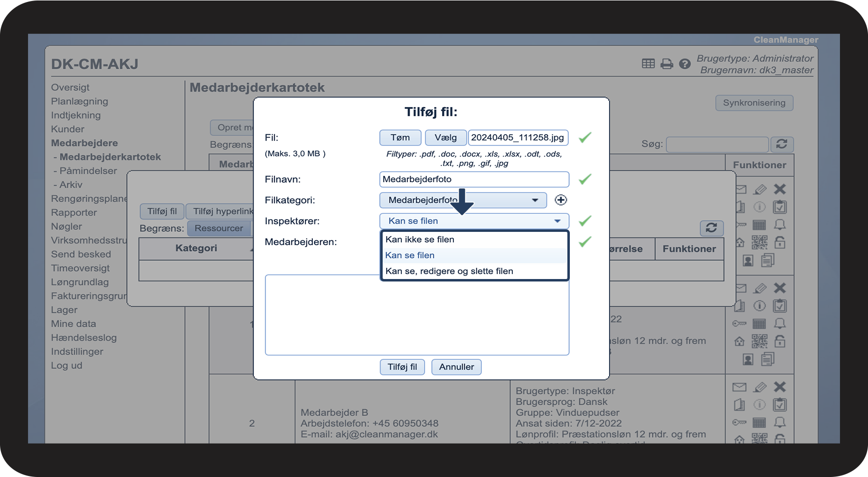Click the table grid icon in header
The height and width of the screenshot is (477, 868).
coord(648,63)
